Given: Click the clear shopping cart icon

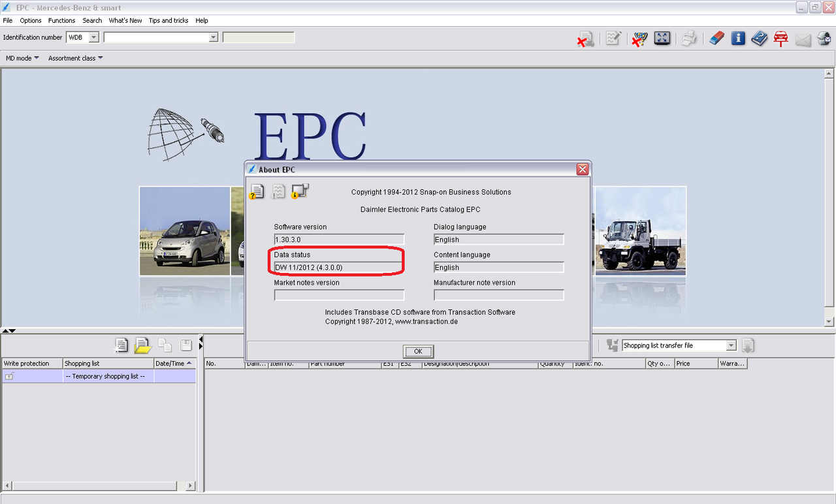Looking at the screenshot, I should [x=639, y=39].
